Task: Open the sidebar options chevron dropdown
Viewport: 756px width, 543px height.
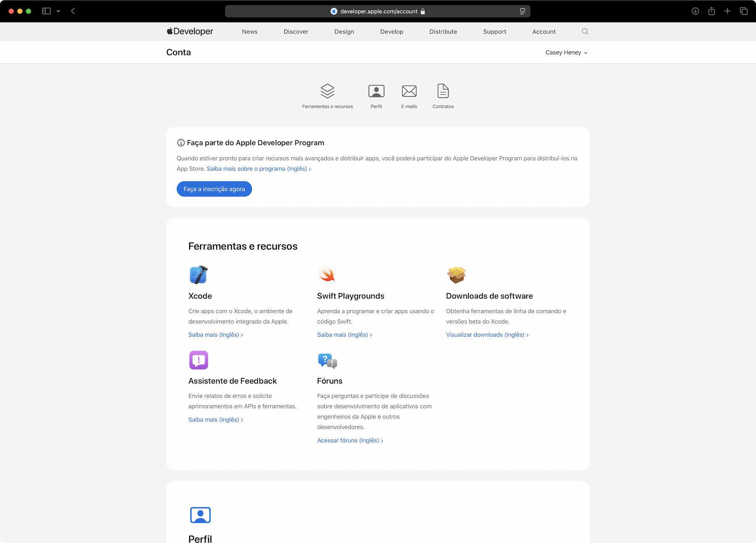Action: [58, 11]
